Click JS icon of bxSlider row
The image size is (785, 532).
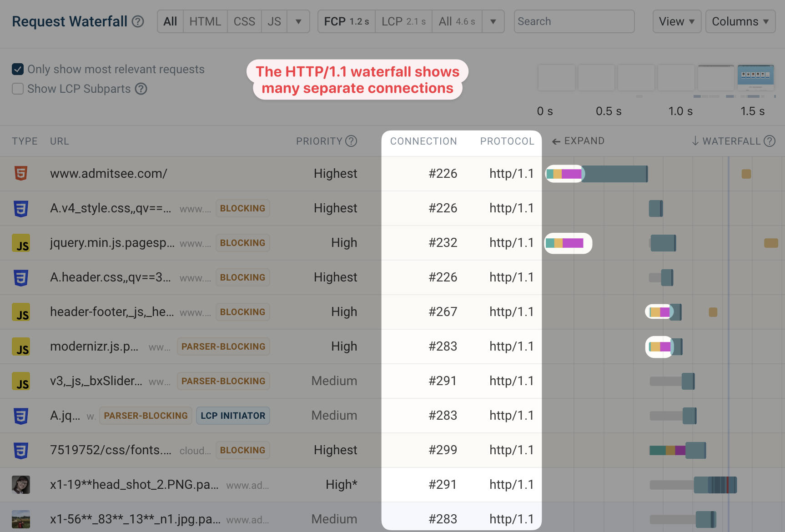(x=21, y=381)
